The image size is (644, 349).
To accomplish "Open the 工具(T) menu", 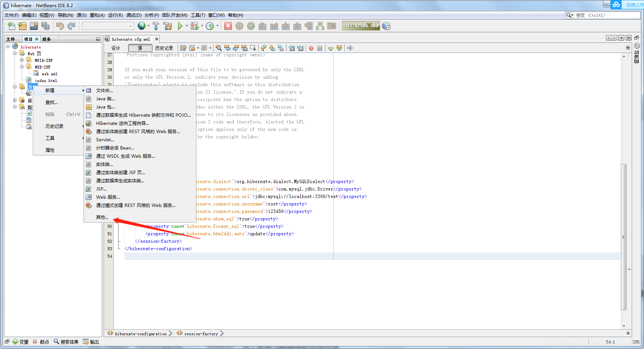I will tap(198, 15).
